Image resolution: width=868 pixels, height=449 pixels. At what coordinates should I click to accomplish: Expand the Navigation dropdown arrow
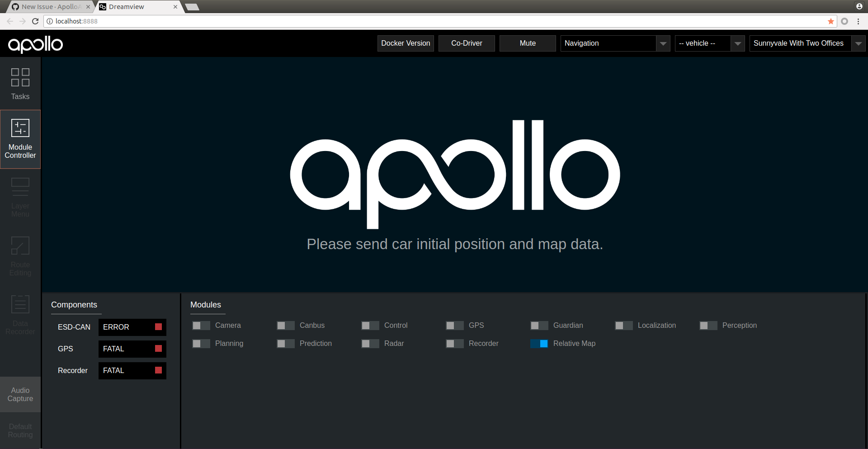[x=663, y=43]
